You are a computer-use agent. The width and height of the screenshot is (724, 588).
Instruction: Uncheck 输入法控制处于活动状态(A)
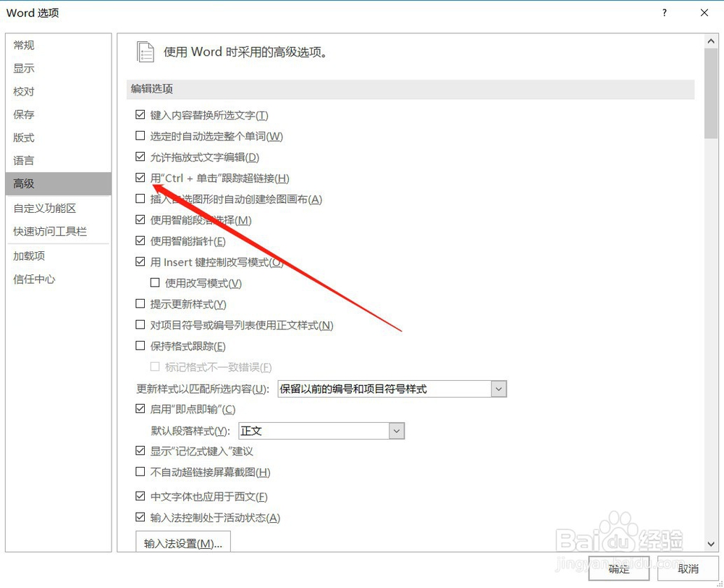coord(140,517)
